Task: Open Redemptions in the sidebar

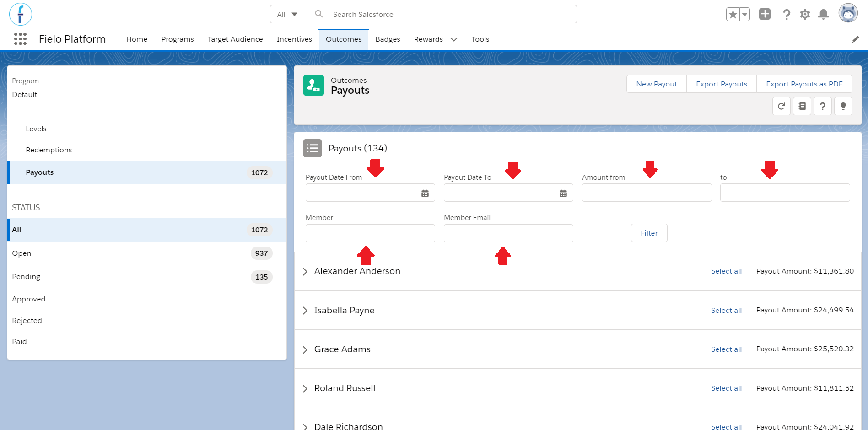Action: click(49, 150)
